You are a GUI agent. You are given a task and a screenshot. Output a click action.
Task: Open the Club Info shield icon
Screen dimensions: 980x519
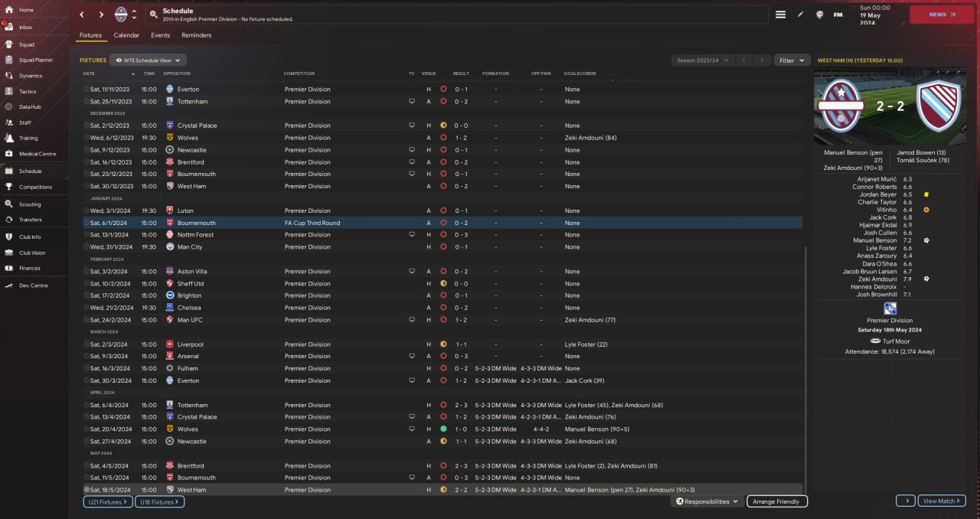8,237
